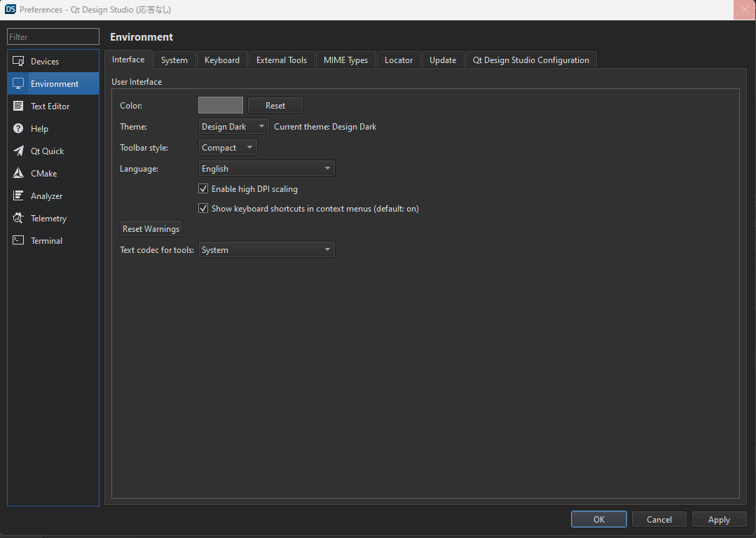Select the Terminal category label
Viewport: 756px width, 538px height.
pos(47,240)
